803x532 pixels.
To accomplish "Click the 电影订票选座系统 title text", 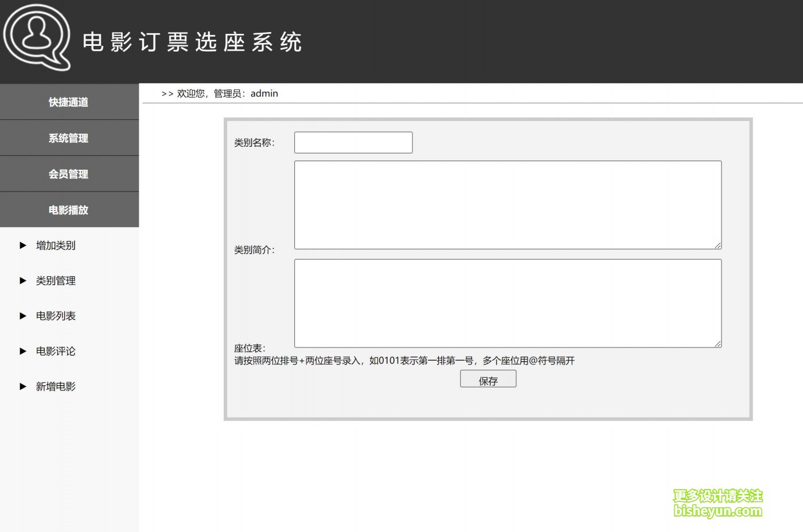I will [192, 42].
